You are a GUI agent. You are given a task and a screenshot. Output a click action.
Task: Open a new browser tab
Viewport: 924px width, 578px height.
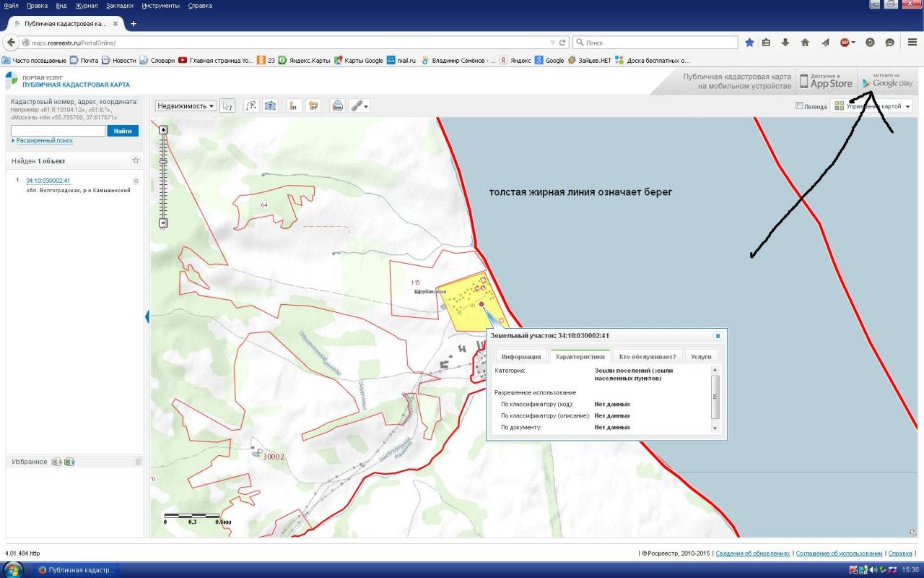click(134, 24)
